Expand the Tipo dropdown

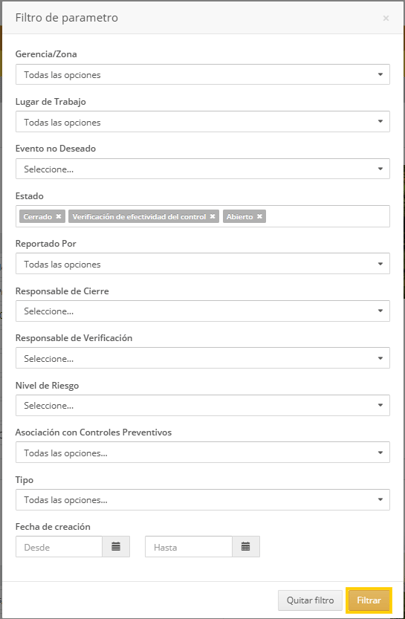point(202,500)
